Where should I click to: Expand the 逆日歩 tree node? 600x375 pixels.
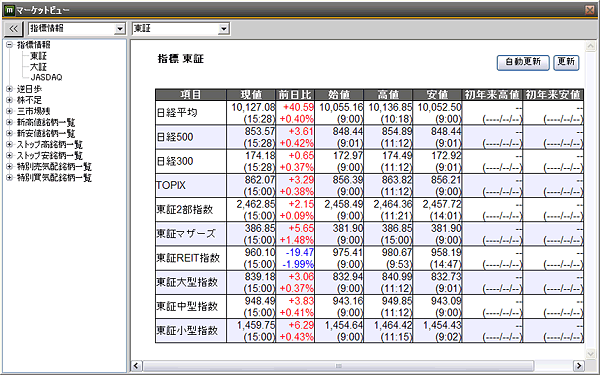point(10,89)
